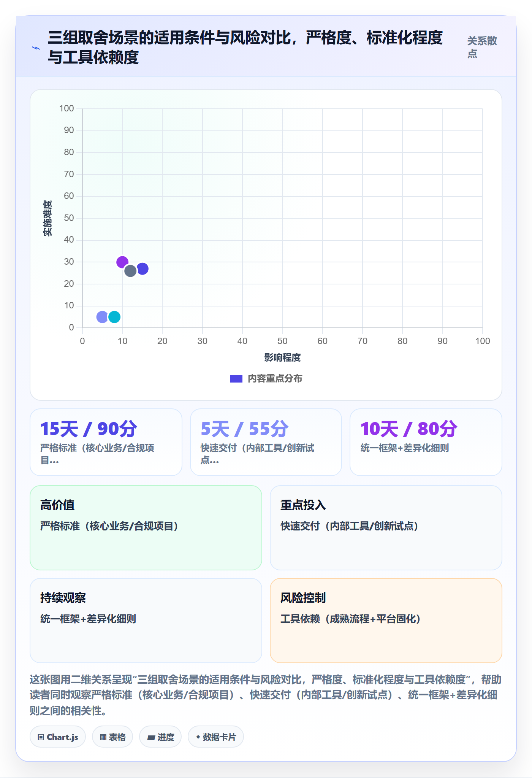This screenshot has height=778, width=532.
Task: Open the 5天 / 55分 data card
Action: click(266, 442)
